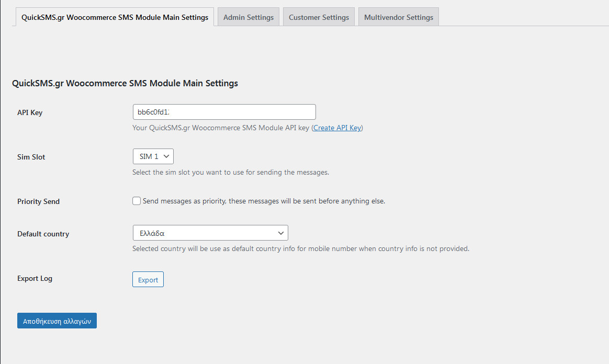609x364 pixels.
Task: Select the Main Settings tab
Action: [x=115, y=17]
